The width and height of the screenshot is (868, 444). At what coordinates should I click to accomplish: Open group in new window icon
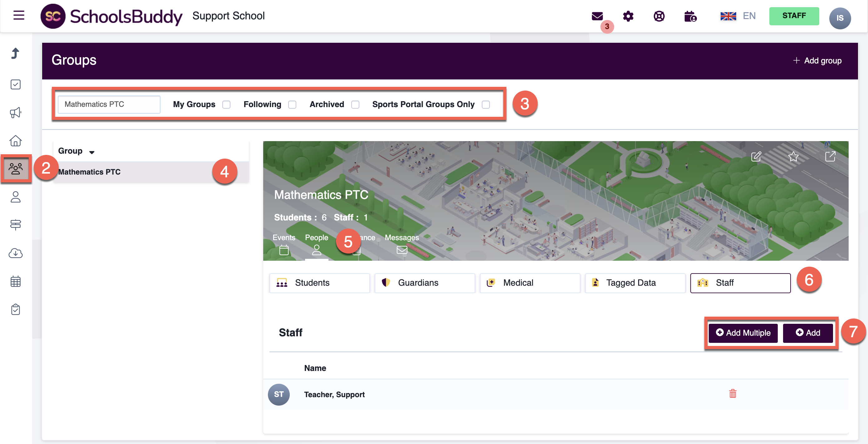[830, 157]
